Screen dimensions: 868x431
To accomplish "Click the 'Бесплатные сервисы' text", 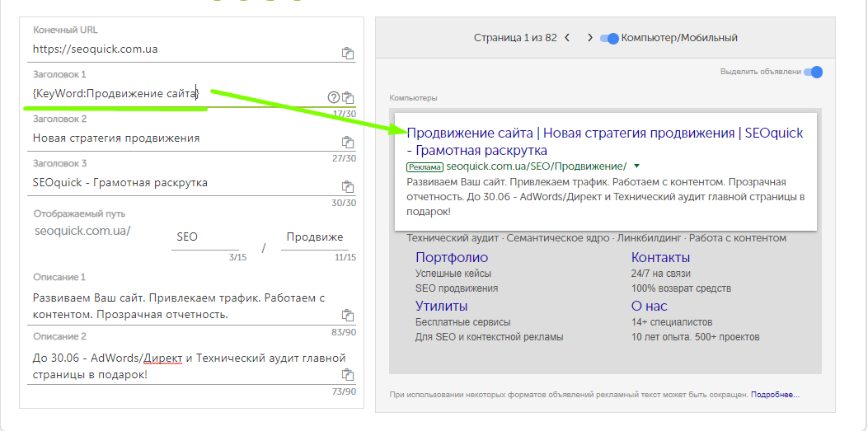I will tap(462, 322).
